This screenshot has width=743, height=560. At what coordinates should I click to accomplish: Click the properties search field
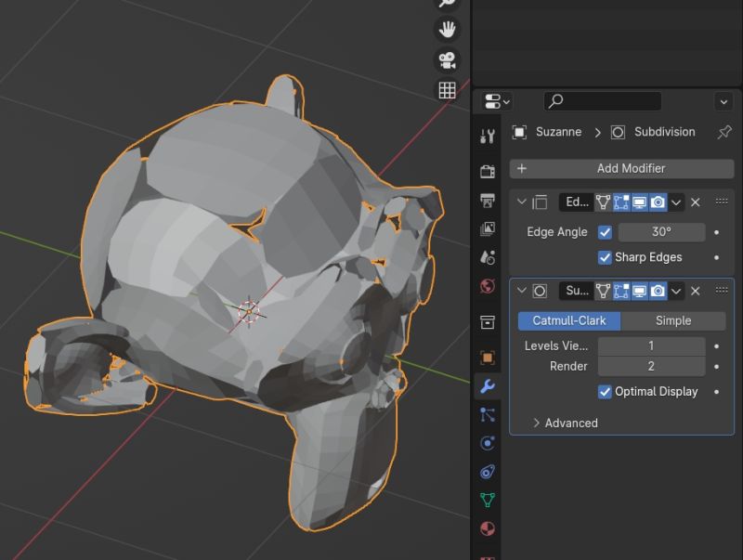click(604, 101)
